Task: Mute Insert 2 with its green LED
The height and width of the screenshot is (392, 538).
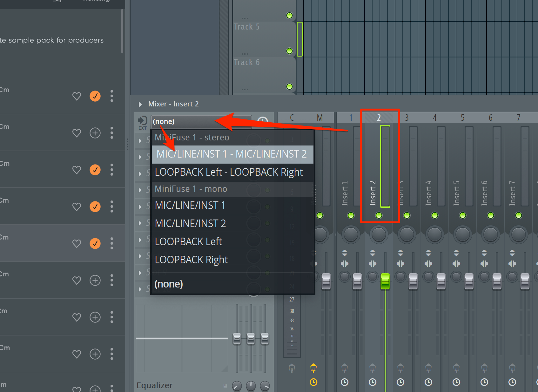Action: pos(379,215)
